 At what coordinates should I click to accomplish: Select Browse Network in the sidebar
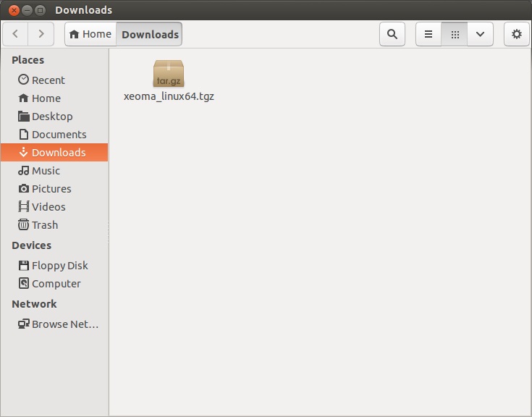point(64,324)
